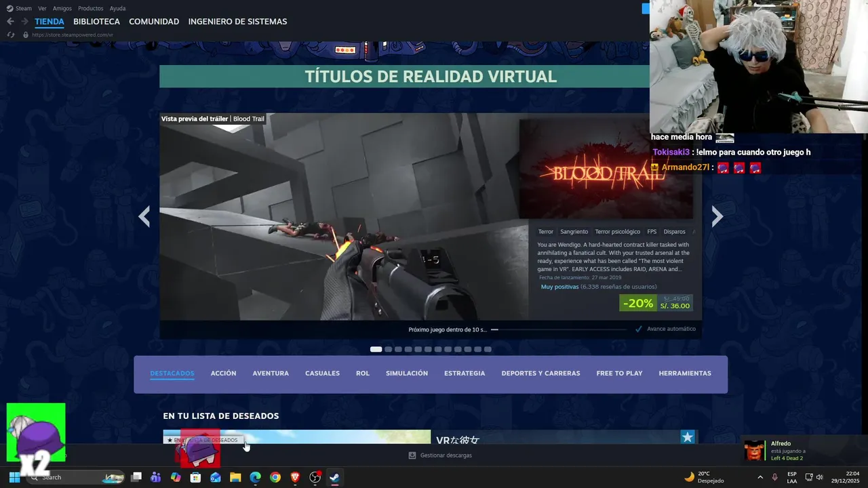The height and width of the screenshot is (488, 868).
Task: Click the Terror tag
Action: [546, 232]
